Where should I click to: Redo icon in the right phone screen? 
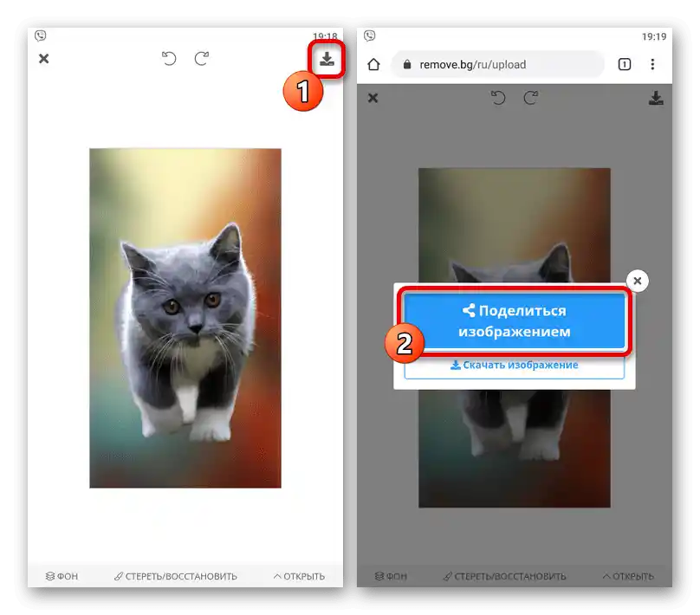pyautogui.click(x=531, y=98)
